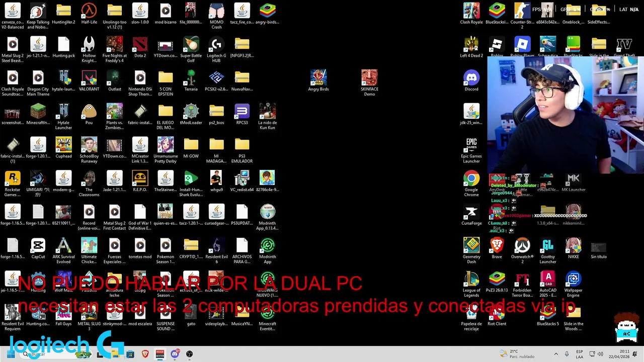Select the Left 4 Dead 2 icon

point(471,47)
